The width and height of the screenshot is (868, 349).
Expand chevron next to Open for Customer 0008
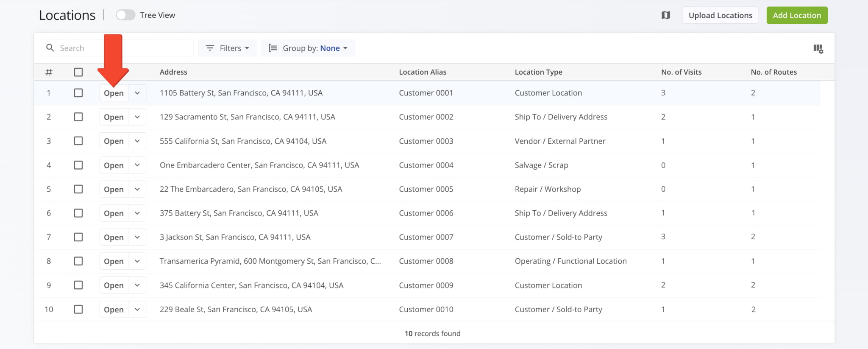[x=137, y=261]
